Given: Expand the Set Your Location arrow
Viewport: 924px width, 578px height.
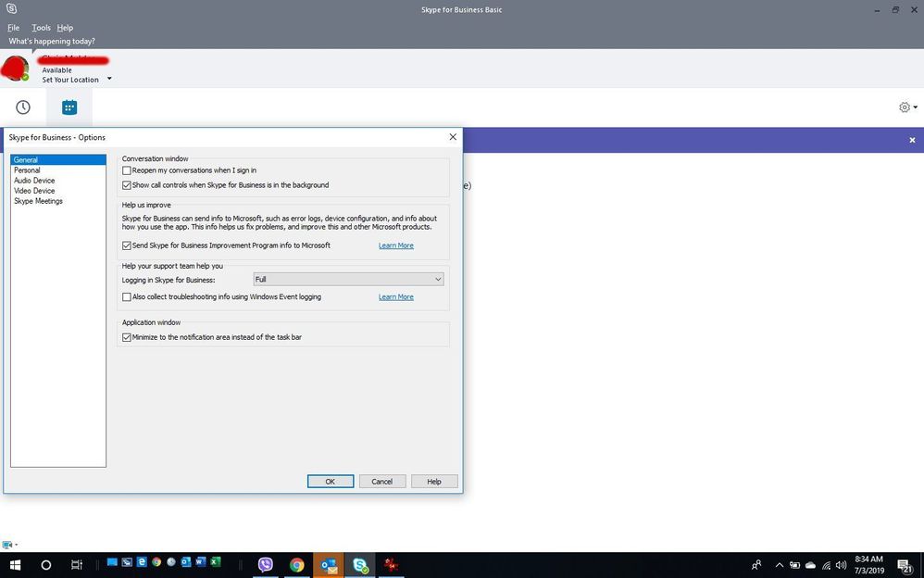Looking at the screenshot, I should click(109, 79).
